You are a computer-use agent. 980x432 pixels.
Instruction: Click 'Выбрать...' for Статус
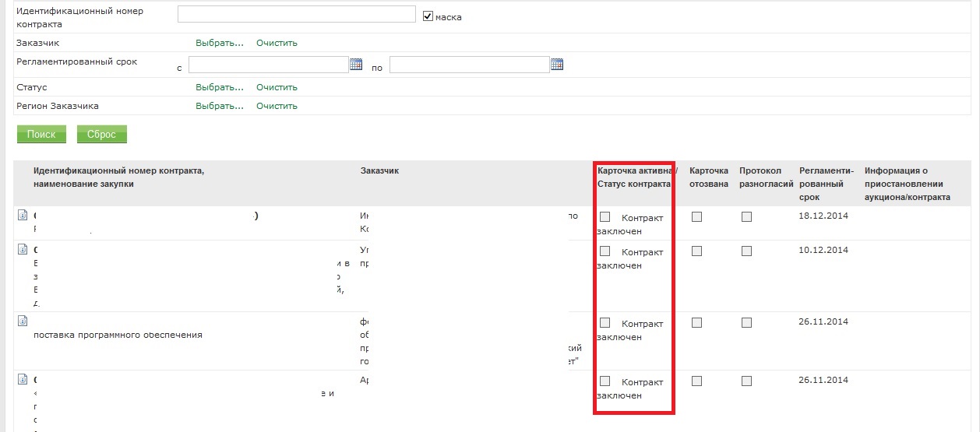[x=219, y=87]
